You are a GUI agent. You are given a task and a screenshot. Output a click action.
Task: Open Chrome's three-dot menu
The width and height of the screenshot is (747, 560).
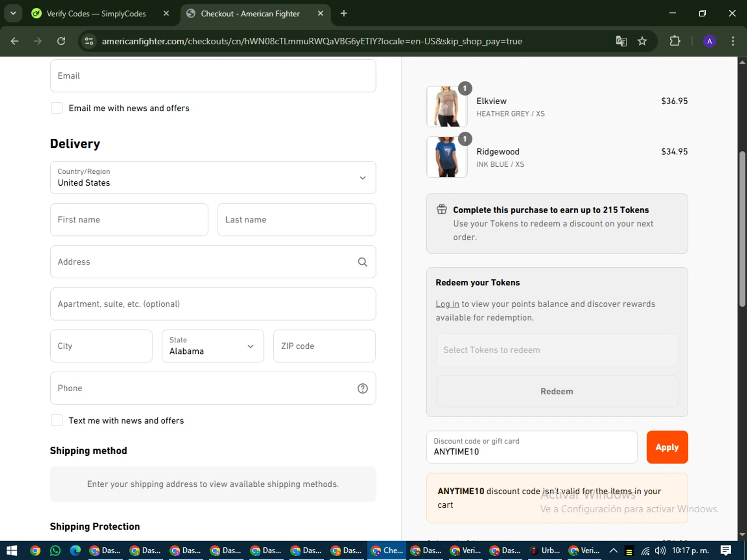pyautogui.click(x=733, y=41)
